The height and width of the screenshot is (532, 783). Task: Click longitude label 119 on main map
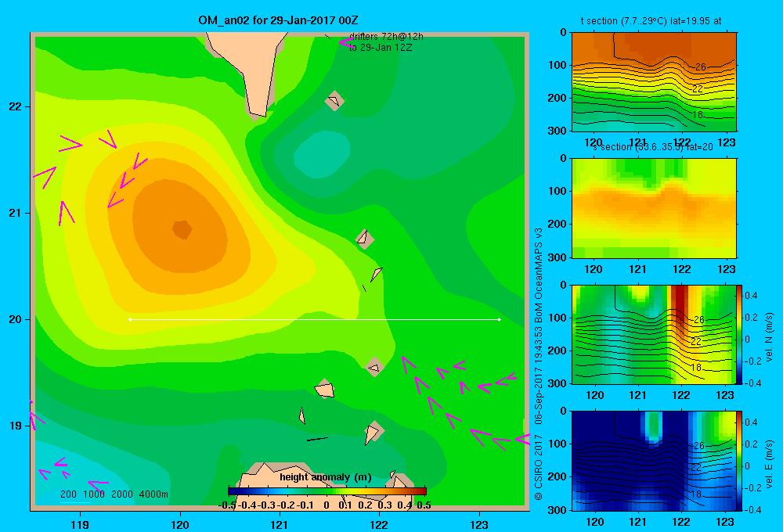click(81, 524)
